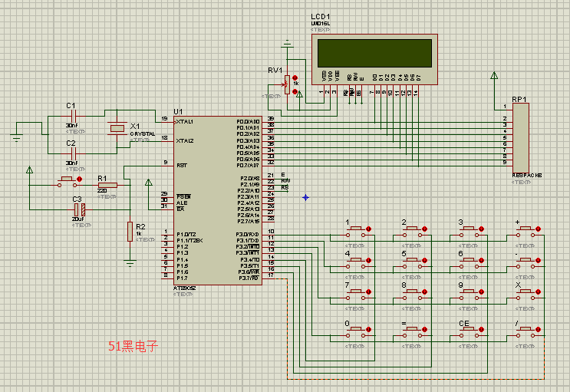This screenshot has height=392, width=570.
Task: Toggle the reset pushbutton's red latch dot
Action: click(80, 179)
